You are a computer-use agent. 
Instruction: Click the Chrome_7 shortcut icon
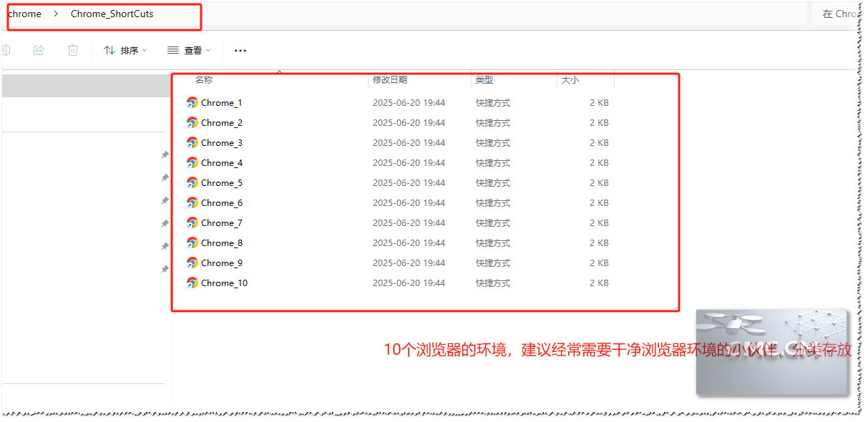tap(192, 222)
